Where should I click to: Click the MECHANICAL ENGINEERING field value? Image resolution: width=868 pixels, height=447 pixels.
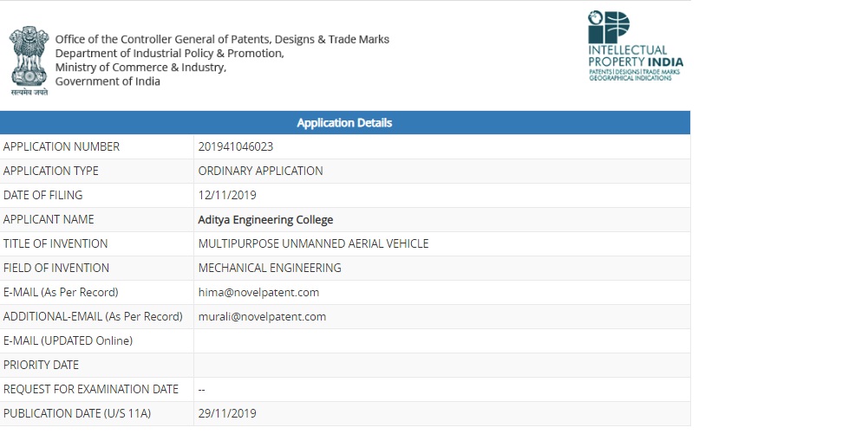[270, 269]
